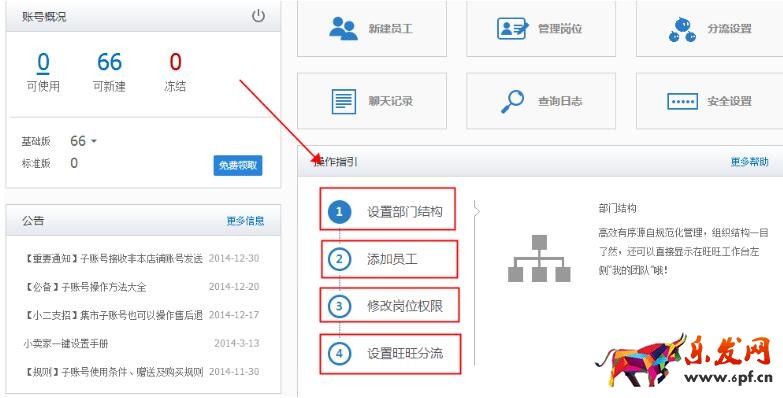Open the 管理岗位 ID card icon
783x398 pixels.
click(x=513, y=28)
